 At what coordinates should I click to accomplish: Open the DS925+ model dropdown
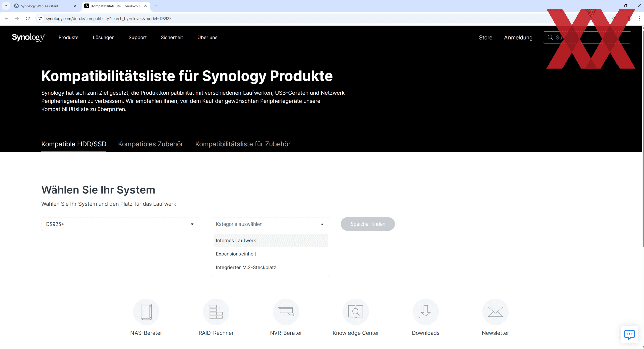(120, 224)
